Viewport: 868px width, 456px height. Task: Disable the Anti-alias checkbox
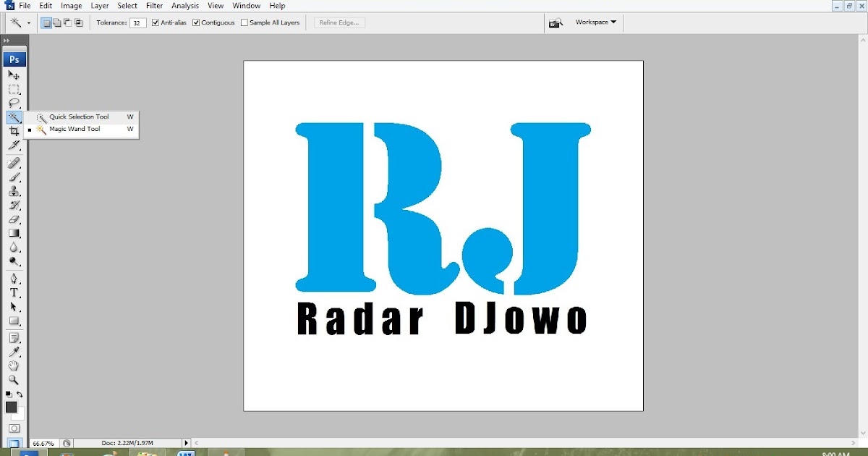click(155, 22)
